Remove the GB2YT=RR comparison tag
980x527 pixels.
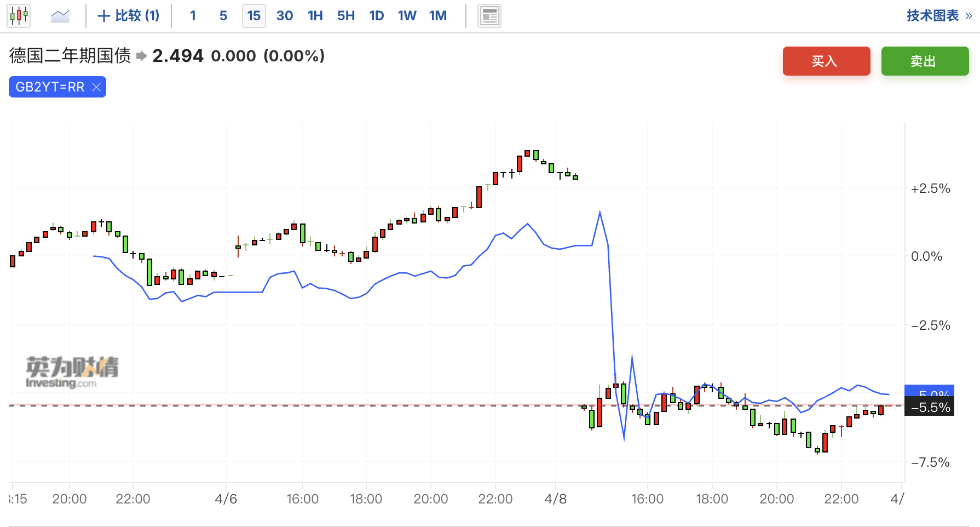pos(96,87)
